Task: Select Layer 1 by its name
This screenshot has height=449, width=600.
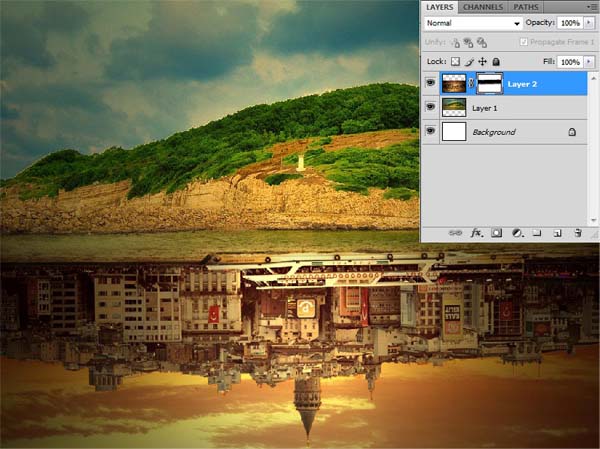Action: 484,108
